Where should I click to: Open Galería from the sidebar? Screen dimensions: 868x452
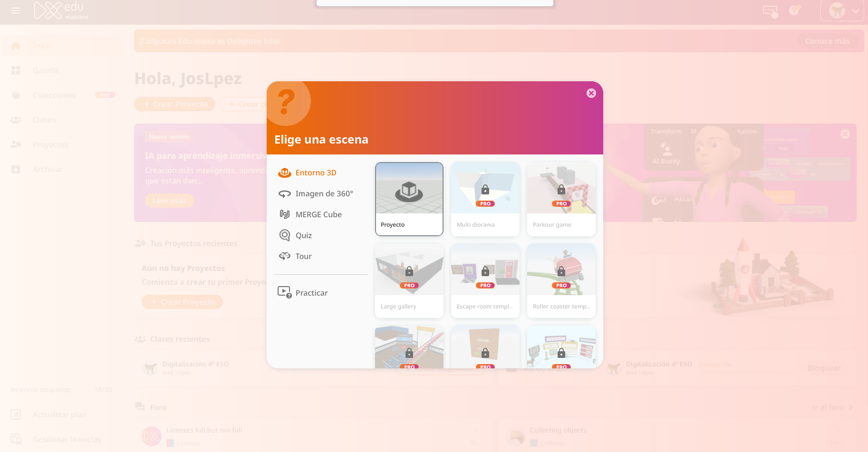pyautogui.click(x=46, y=70)
